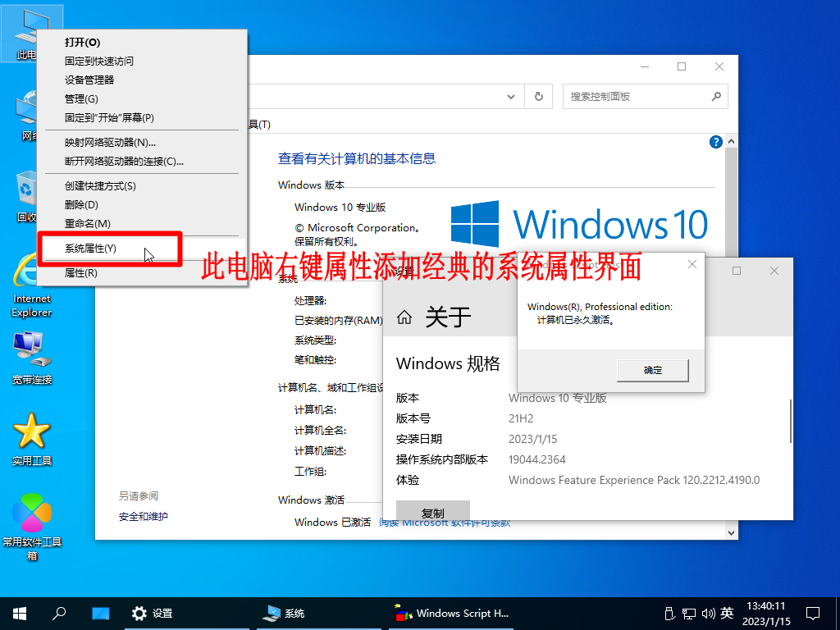The width and height of the screenshot is (840, 630).
Task: Open the 安全和维护 link
Action: [x=143, y=517]
